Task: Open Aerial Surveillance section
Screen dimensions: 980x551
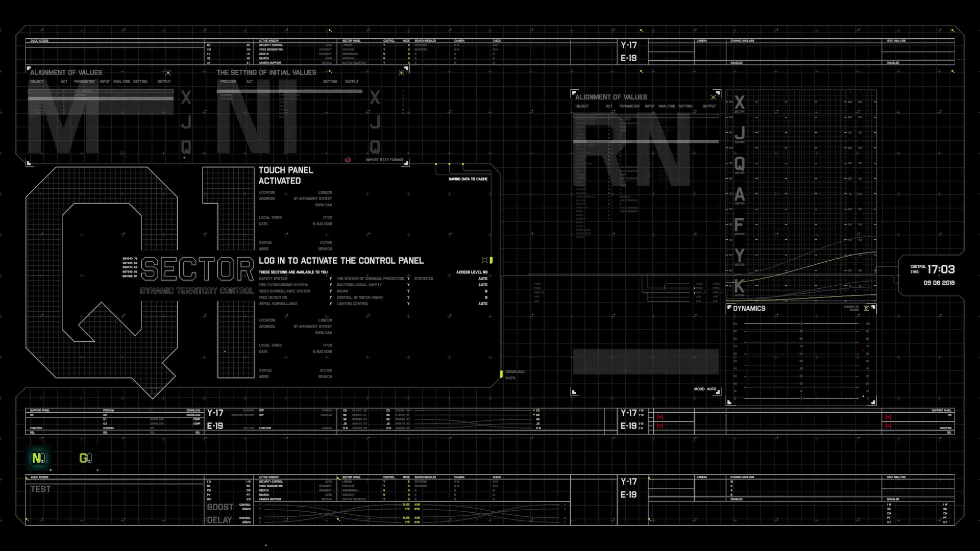Action: pos(278,304)
